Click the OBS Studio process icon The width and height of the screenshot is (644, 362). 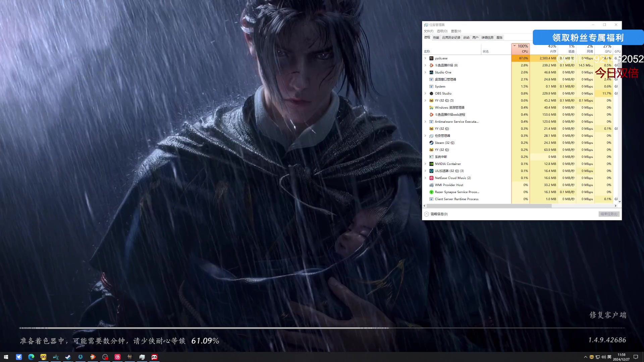click(431, 94)
